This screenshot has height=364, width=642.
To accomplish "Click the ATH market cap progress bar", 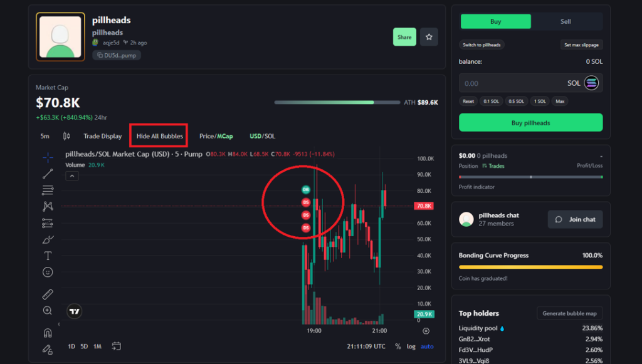I will [337, 102].
